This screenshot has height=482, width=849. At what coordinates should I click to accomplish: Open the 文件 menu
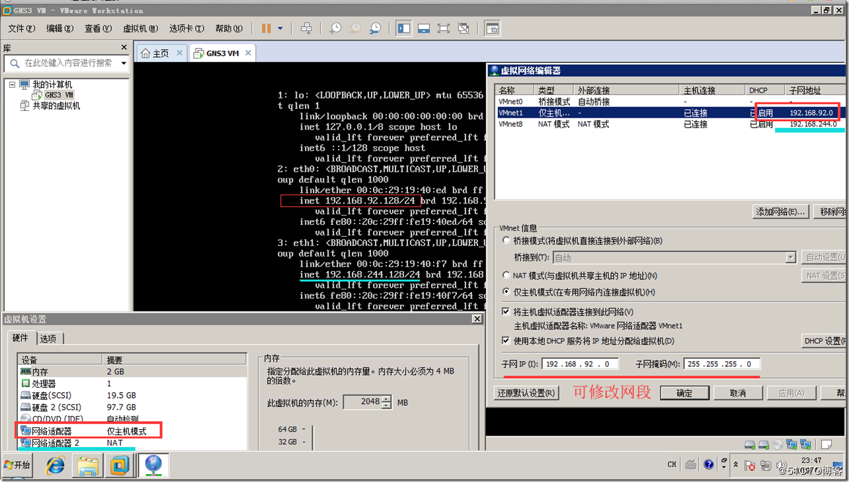[21, 28]
